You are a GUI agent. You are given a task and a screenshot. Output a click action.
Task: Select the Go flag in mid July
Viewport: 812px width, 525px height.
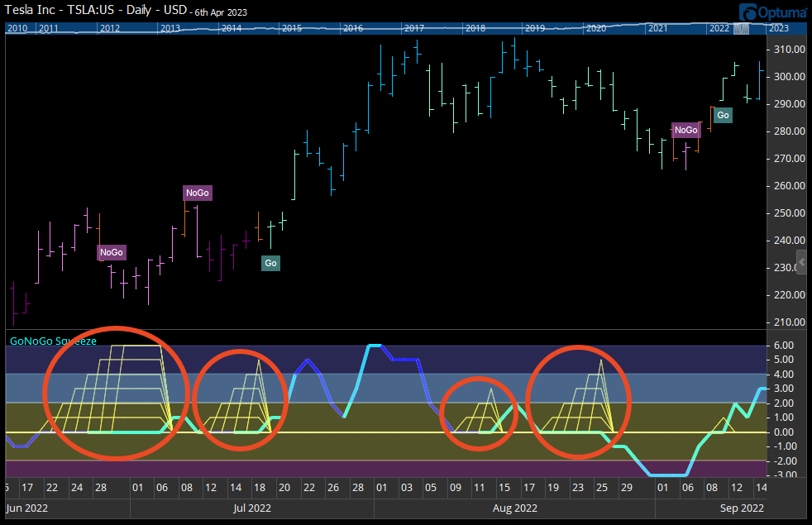click(x=271, y=263)
